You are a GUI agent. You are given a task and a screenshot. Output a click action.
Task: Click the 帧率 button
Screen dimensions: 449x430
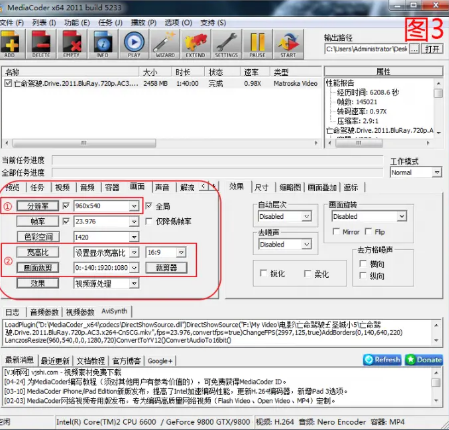click(x=38, y=221)
